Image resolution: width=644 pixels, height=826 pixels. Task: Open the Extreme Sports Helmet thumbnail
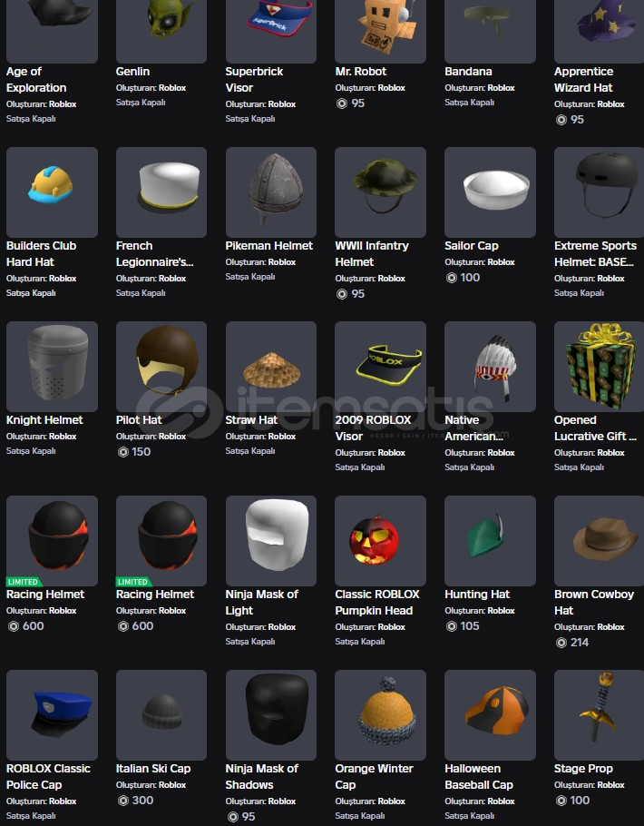pyautogui.click(x=600, y=192)
